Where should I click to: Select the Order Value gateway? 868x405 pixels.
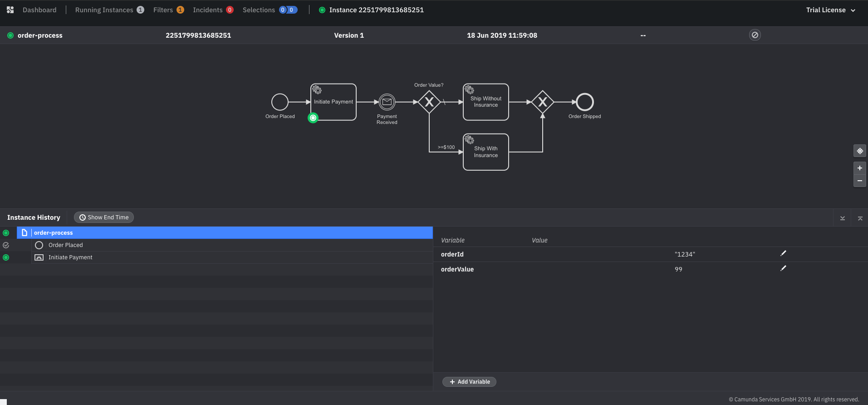pos(429,102)
